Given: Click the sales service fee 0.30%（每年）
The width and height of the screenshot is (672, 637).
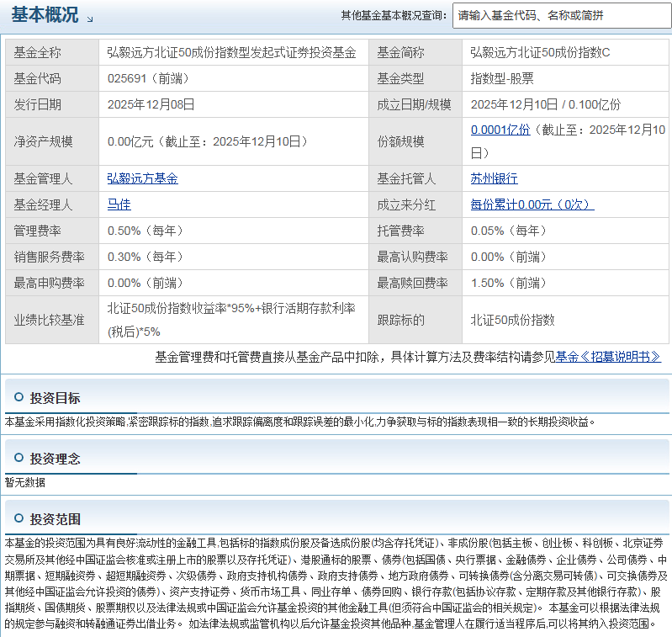Looking at the screenshot, I should coord(146,257).
